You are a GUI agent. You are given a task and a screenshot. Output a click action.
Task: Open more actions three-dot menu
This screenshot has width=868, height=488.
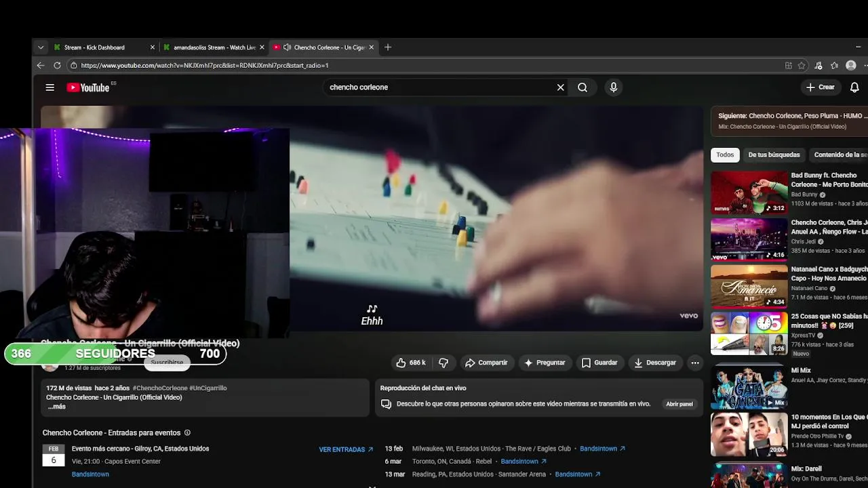(694, 363)
